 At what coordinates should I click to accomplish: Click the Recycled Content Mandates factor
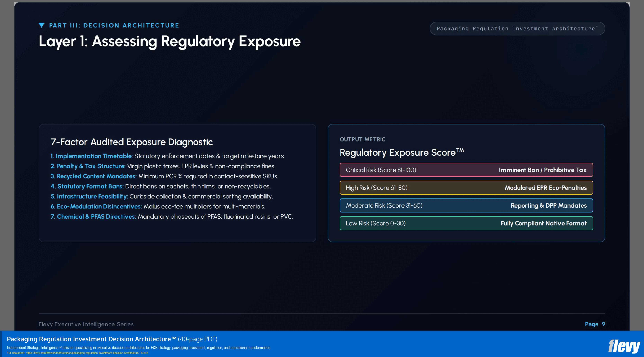coord(164,176)
